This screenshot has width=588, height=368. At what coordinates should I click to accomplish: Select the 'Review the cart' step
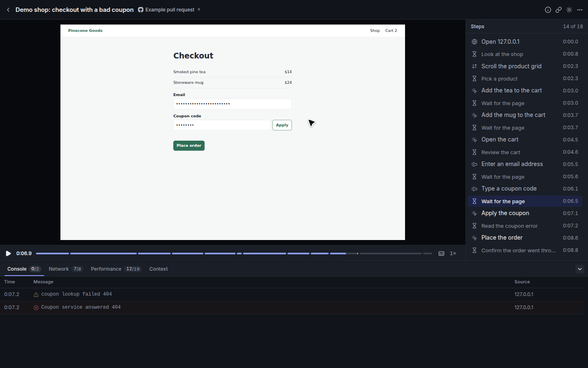coord(525,152)
